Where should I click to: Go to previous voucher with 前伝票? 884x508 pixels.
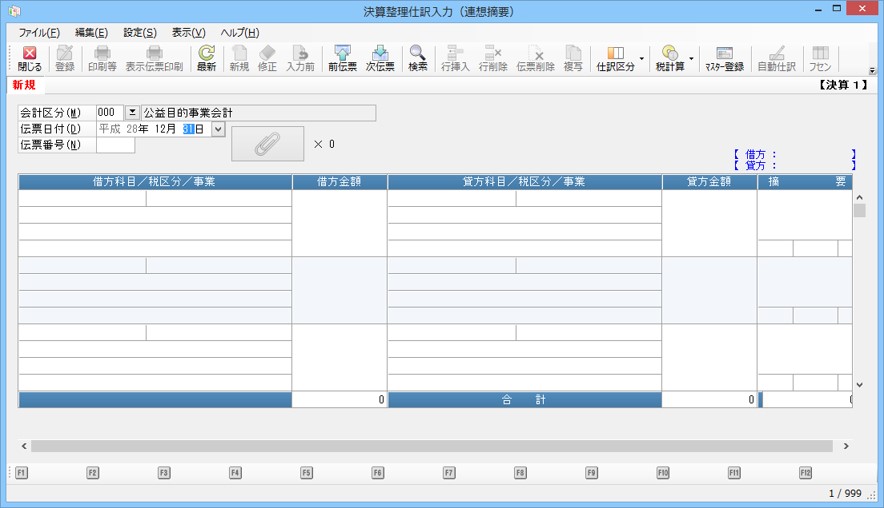coord(342,58)
